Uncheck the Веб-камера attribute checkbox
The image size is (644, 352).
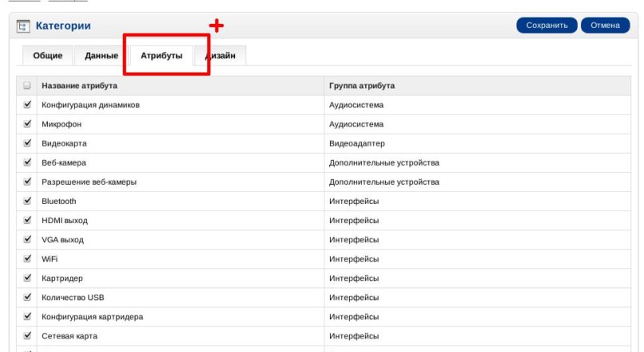(x=28, y=162)
